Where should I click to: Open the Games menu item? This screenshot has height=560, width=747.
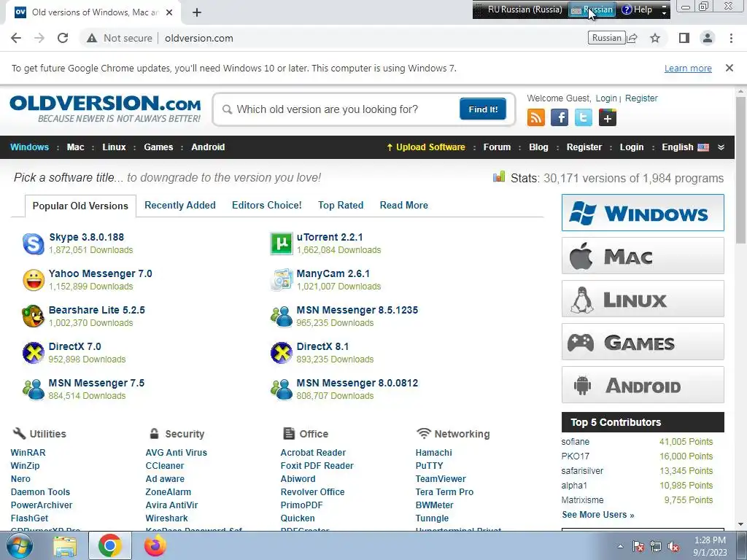pos(158,147)
